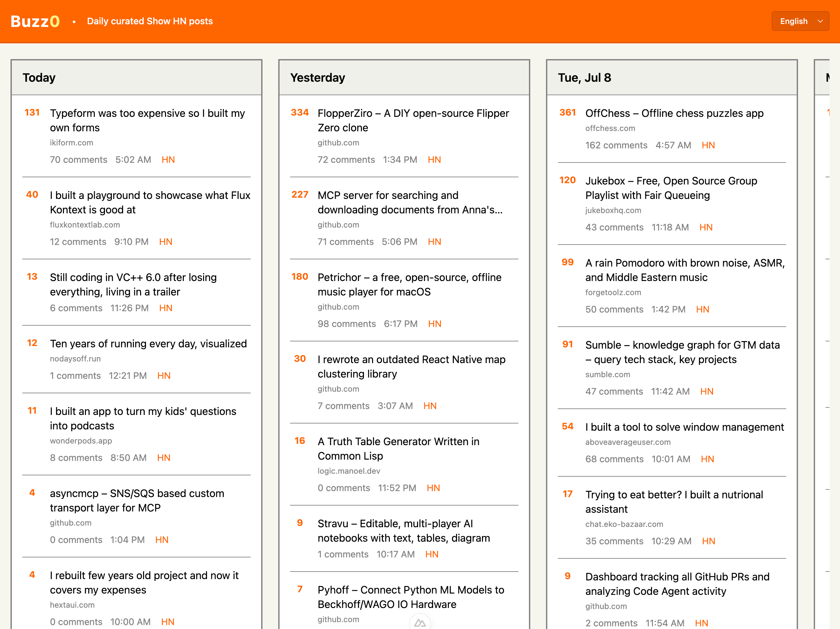Open nutritional assistant post

point(674,502)
